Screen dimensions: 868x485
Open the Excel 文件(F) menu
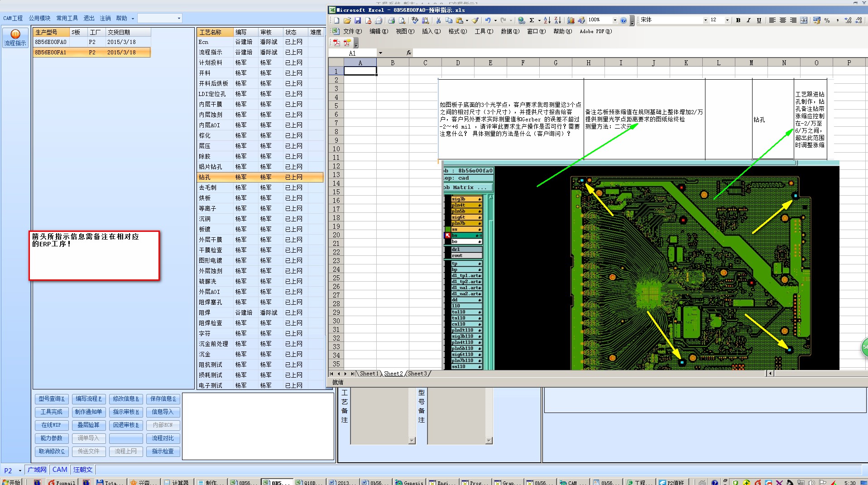tap(352, 31)
